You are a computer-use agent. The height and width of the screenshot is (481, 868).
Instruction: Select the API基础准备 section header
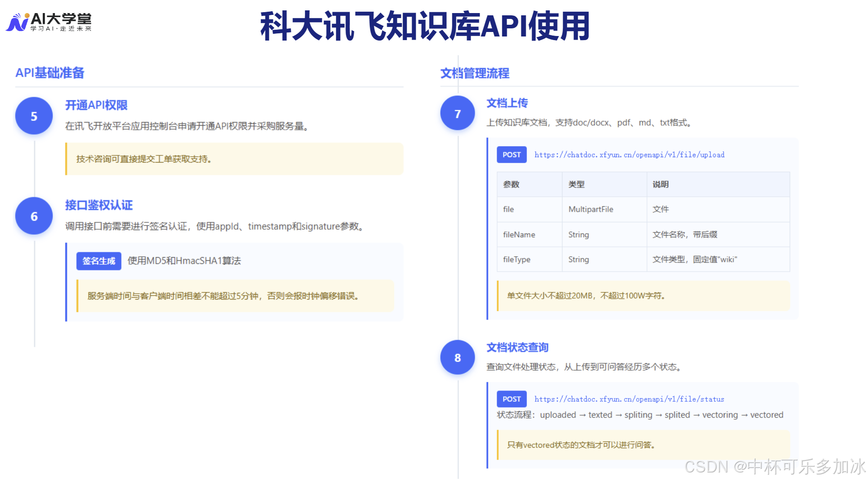pos(50,73)
